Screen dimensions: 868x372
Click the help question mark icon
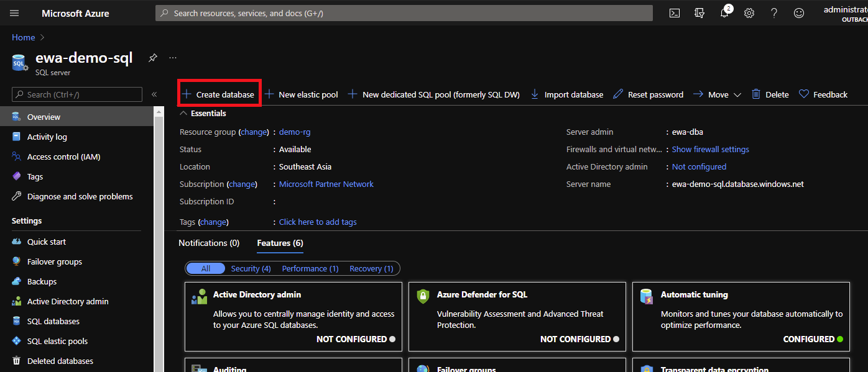click(x=774, y=13)
